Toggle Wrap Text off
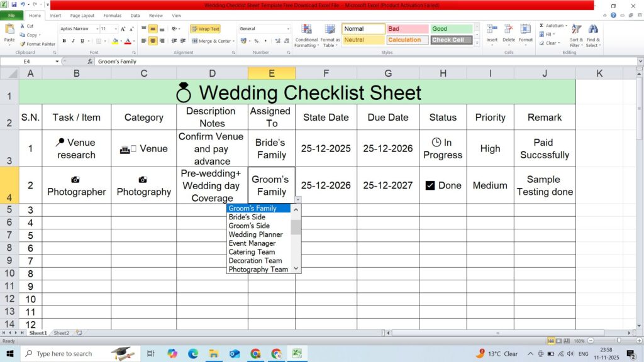 [x=205, y=29]
